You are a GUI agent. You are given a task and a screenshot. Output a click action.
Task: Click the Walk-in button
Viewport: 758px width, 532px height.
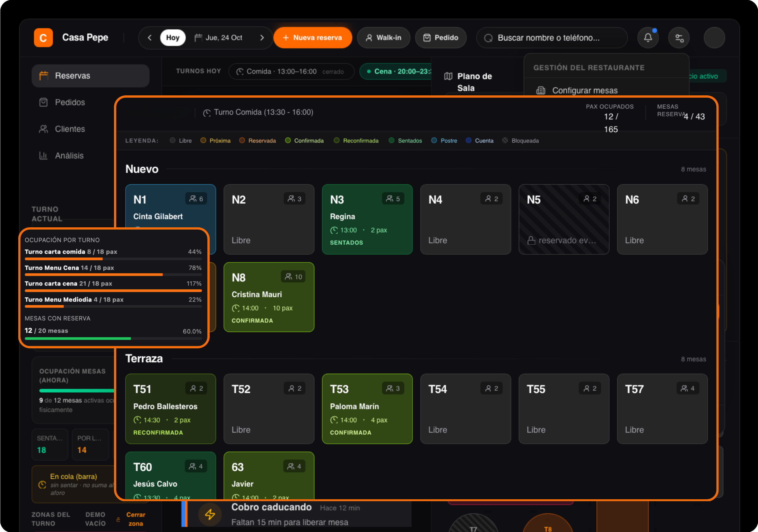[x=384, y=38]
